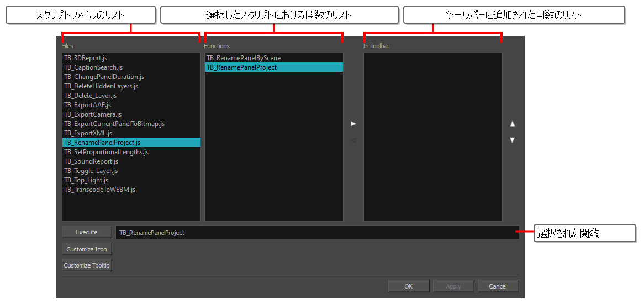
Task: Click the move up arrow
Action: 512,124
